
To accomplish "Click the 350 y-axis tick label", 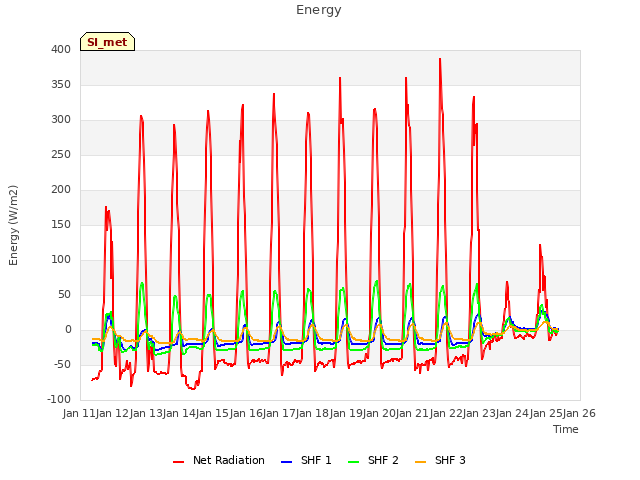I will 61,84.
